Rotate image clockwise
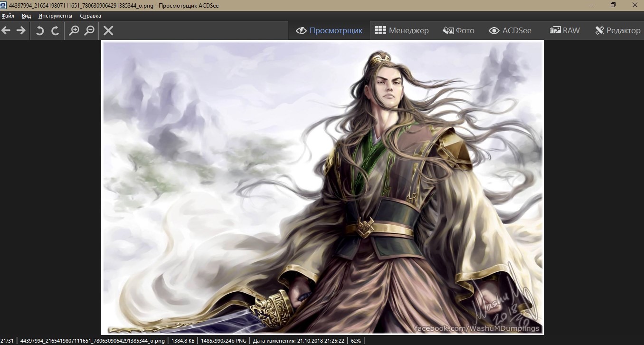Viewport: 644px width, 345px height. 55,30
